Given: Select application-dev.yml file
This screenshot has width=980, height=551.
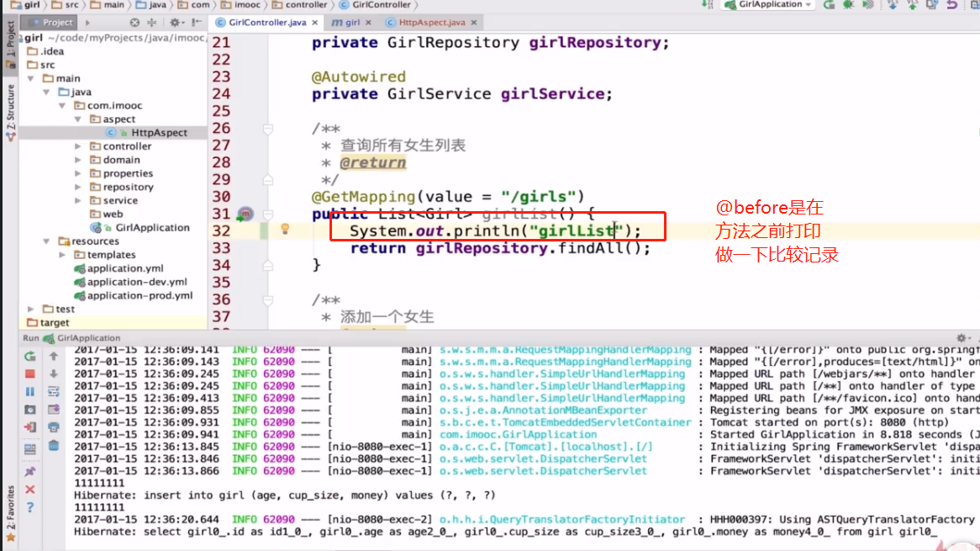Looking at the screenshot, I should (130, 282).
